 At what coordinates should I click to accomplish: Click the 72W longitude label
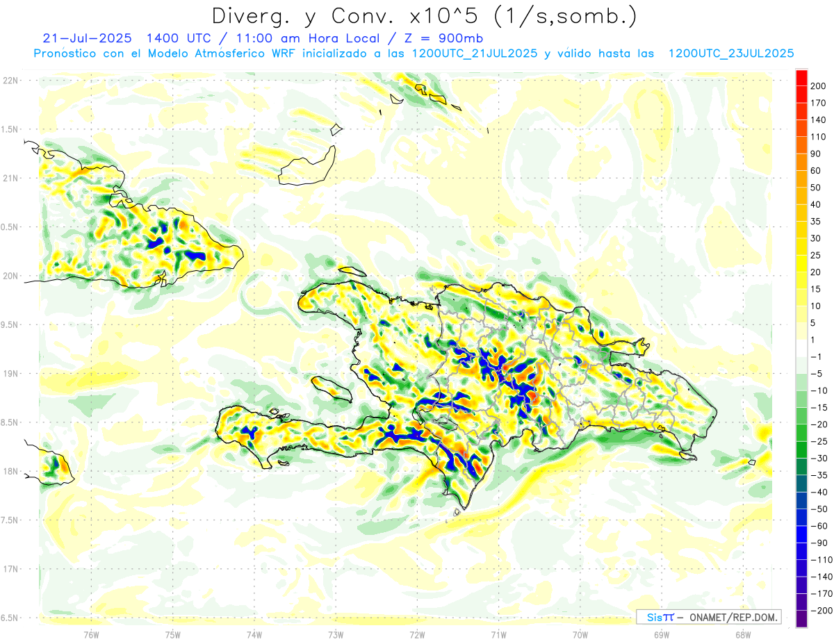(417, 634)
